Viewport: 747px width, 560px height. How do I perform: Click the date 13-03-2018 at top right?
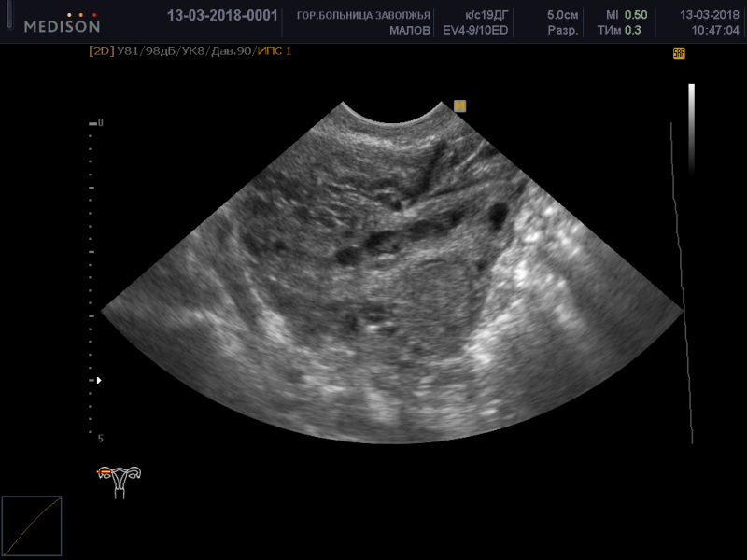(x=710, y=15)
